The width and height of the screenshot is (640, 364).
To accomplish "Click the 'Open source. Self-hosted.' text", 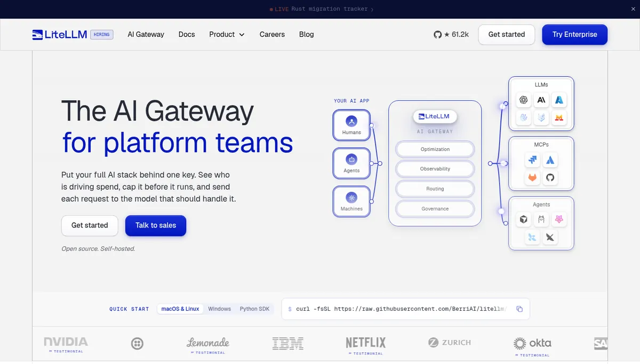I will pos(98,249).
